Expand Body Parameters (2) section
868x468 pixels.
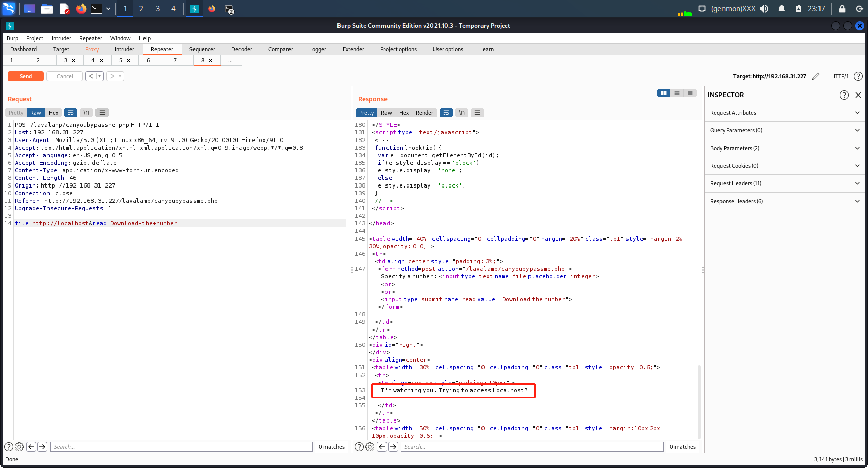pos(785,148)
